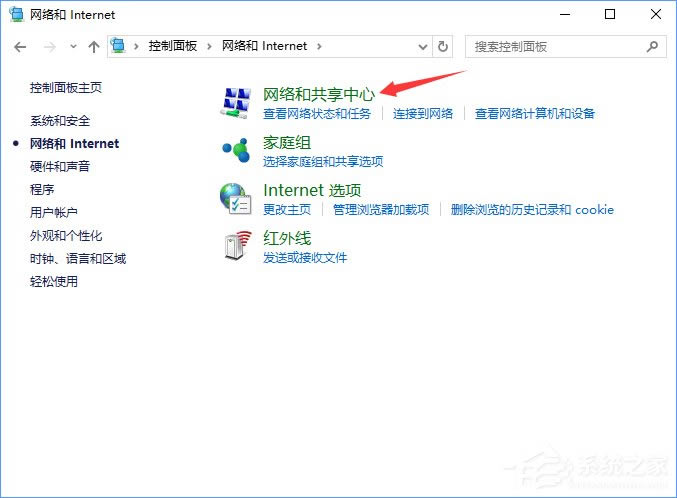Expand chevron before 控制面板 in breadcrumb
This screenshot has height=498, width=677.
click(x=136, y=46)
